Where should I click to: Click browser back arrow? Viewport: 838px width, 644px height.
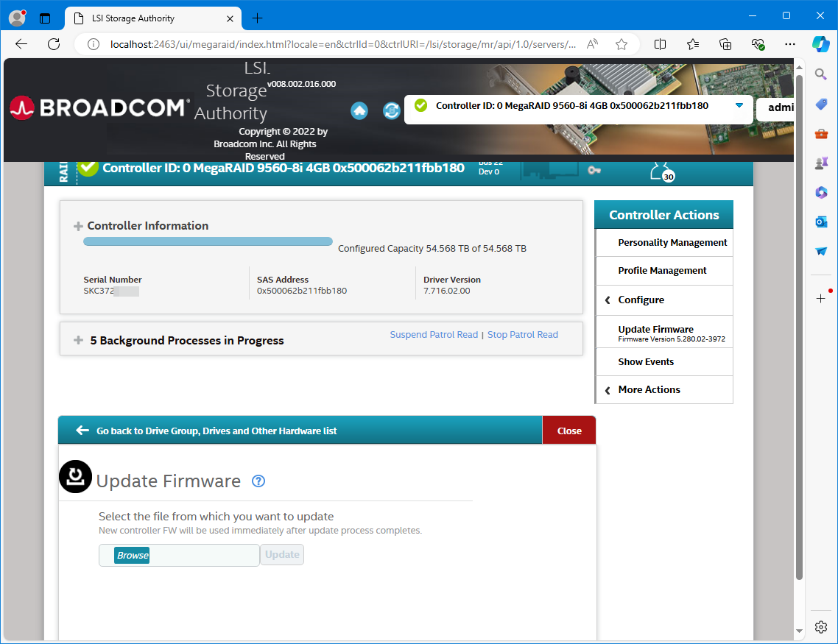[21, 44]
